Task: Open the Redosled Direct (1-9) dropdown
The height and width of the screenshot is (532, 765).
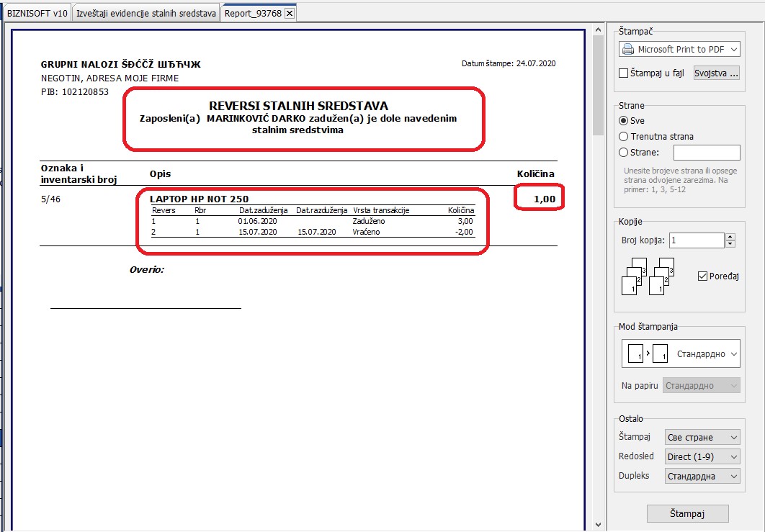Action: click(702, 457)
